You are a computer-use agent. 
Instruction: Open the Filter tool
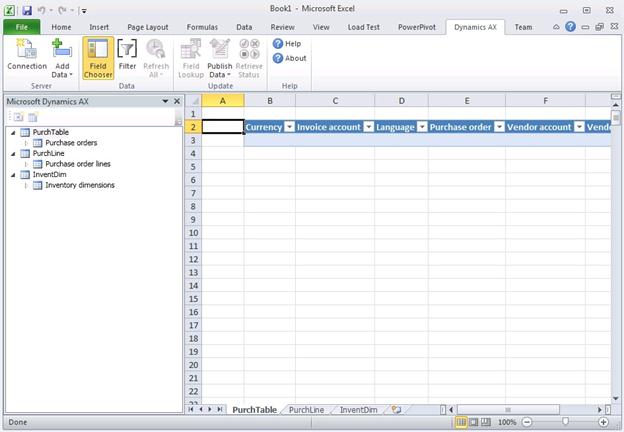coord(127,54)
